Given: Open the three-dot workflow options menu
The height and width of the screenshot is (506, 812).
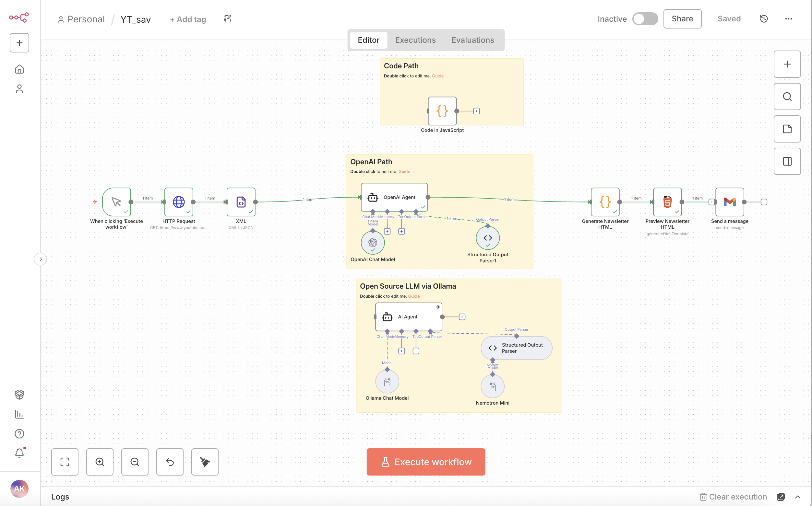Looking at the screenshot, I should (789, 19).
